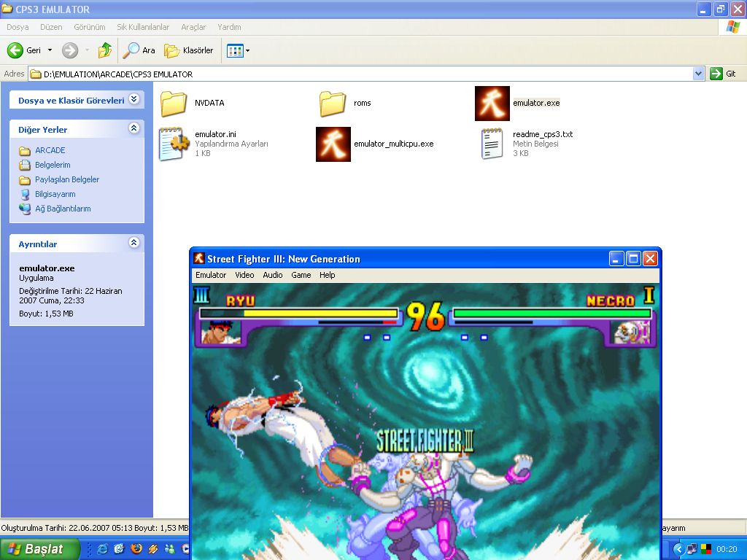747x560 pixels.
Task: Open the Emulator menu in game window
Action: pos(211,275)
